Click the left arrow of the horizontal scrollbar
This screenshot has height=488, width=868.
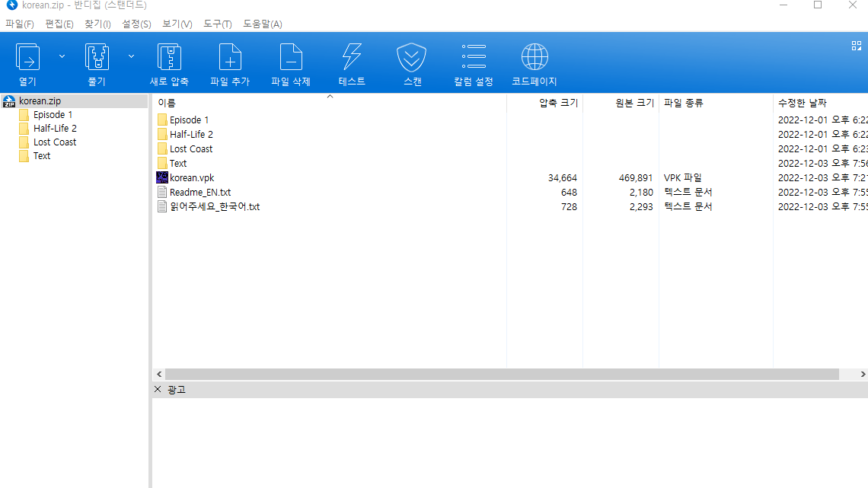(159, 375)
